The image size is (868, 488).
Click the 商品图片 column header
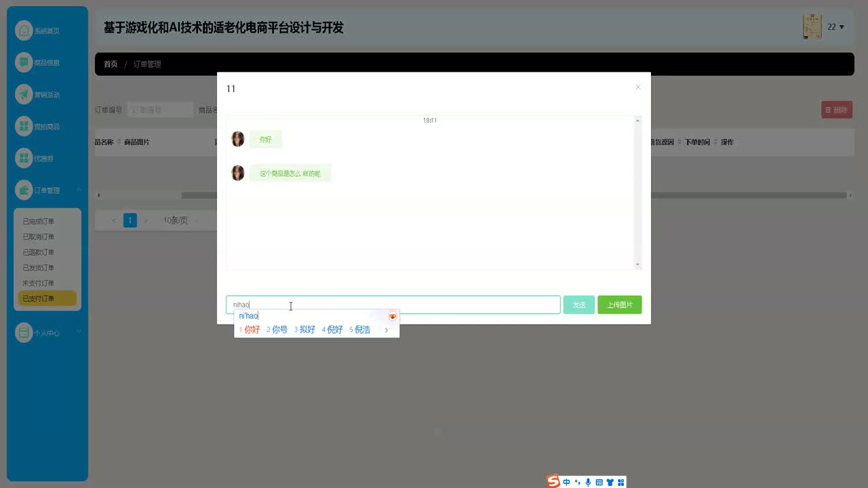click(137, 142)
